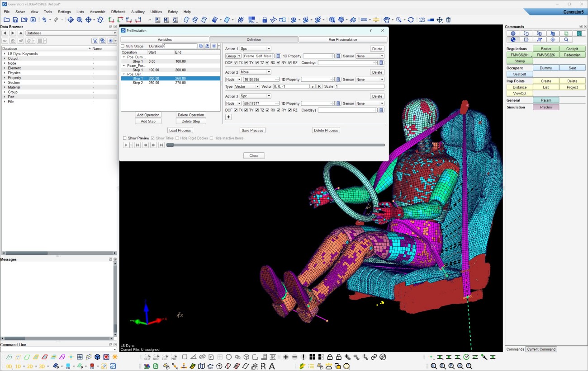
Task: Click the Save Process button
Action: (x=253, y=130)
